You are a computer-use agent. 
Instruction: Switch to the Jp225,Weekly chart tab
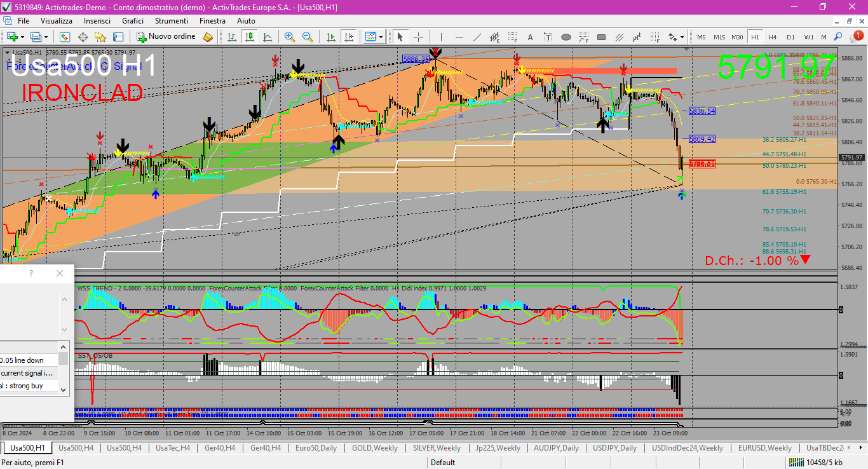(x=498, y=448)
